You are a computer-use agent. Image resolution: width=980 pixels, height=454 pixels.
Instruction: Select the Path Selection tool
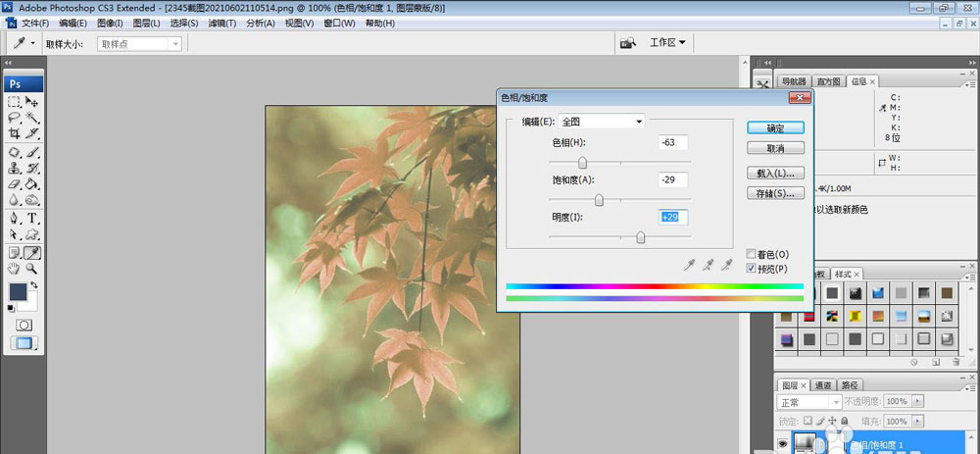tap(14, 234)
